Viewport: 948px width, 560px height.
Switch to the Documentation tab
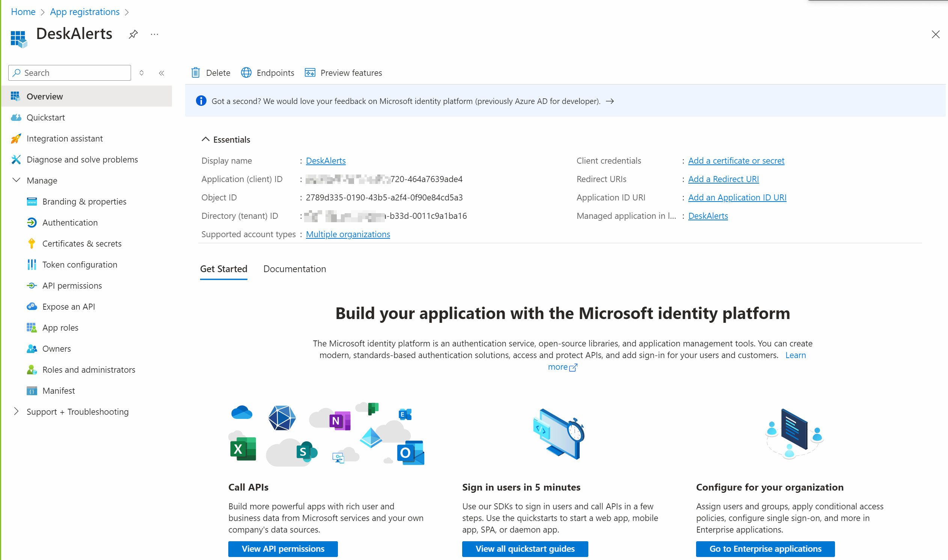pyautogui.click(x=294, y=269)
